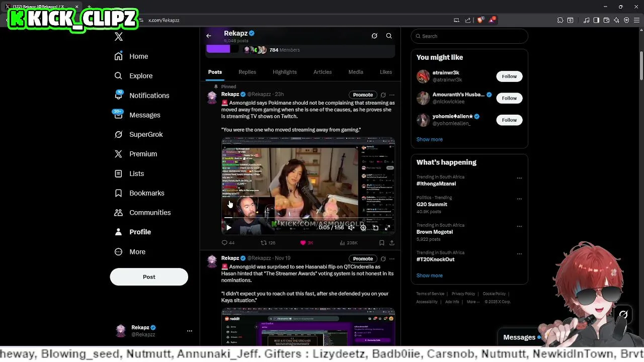The height and width of the screenshot is (362, 644).
Task: Click the white Post button
Action: click(x=149, y=277)
